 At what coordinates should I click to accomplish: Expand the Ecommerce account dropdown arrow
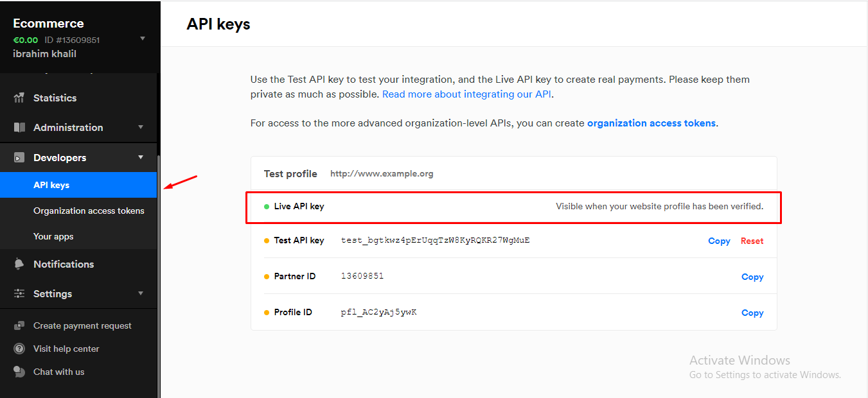[x=143, y=39]
